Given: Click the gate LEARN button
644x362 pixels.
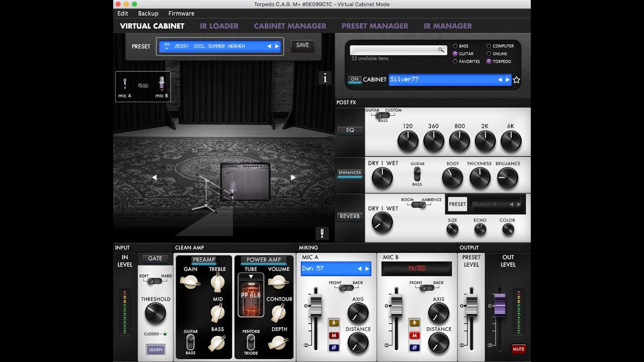Looking at the screenshot, I should (155, 349).
